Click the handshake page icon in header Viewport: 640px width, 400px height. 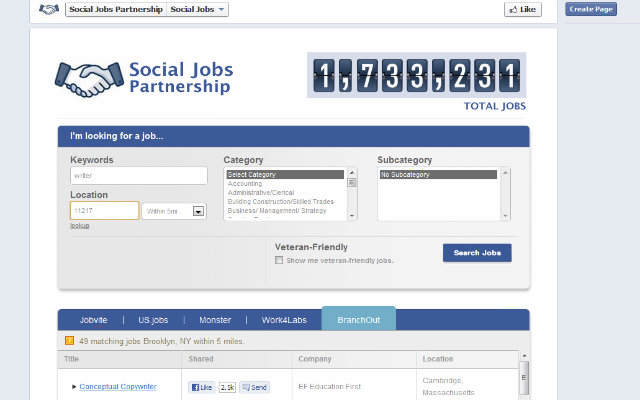point(49,9)
